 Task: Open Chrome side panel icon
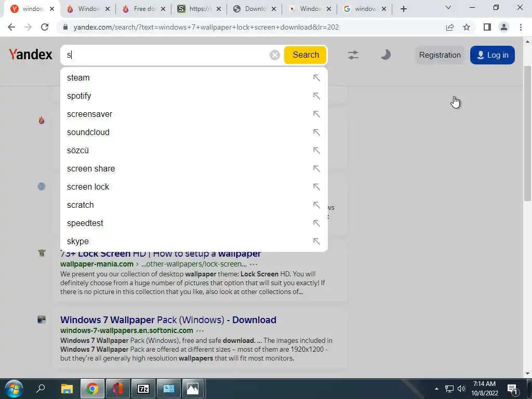coord(487,27)
